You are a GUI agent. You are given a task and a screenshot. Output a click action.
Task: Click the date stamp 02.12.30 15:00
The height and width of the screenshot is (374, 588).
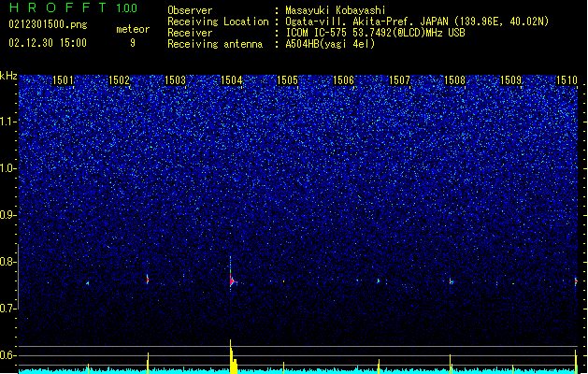[x=48, y=43]
